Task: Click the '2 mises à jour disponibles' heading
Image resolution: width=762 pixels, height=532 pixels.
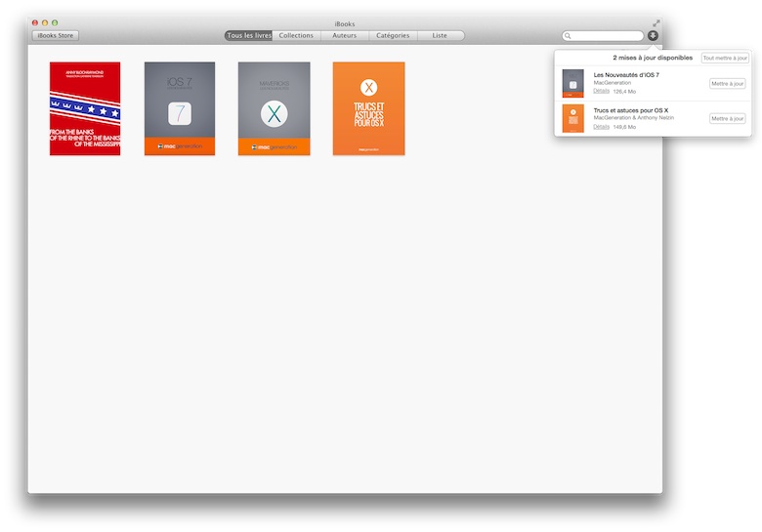Action: click(x=653, y=58)
